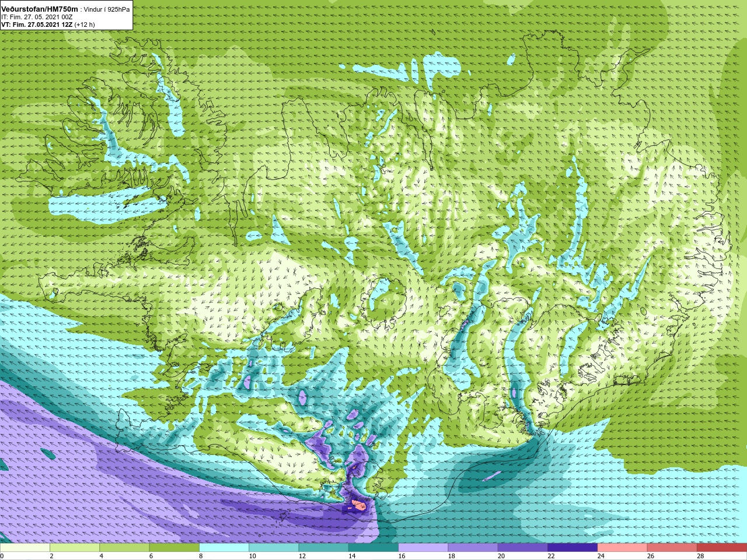747x560 pixels.
Task: Click the Veðurstofan/HM750m title text
Action: click(x=40, y=9)
